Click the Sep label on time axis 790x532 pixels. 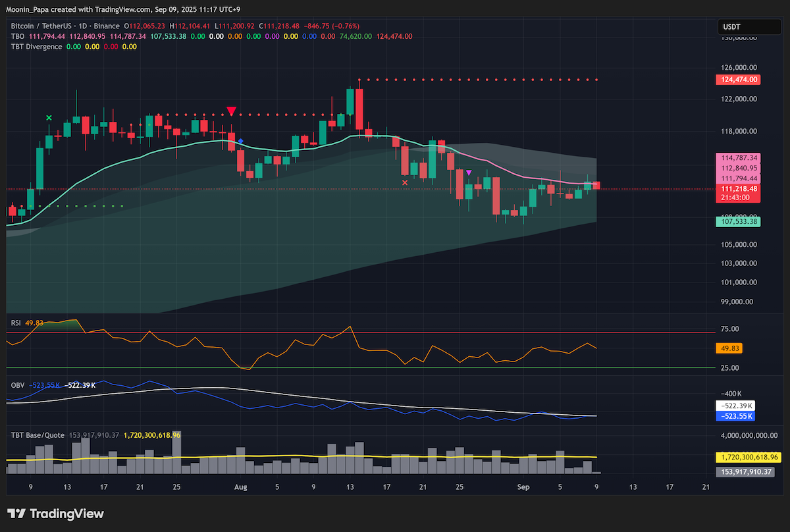(523, 487)
